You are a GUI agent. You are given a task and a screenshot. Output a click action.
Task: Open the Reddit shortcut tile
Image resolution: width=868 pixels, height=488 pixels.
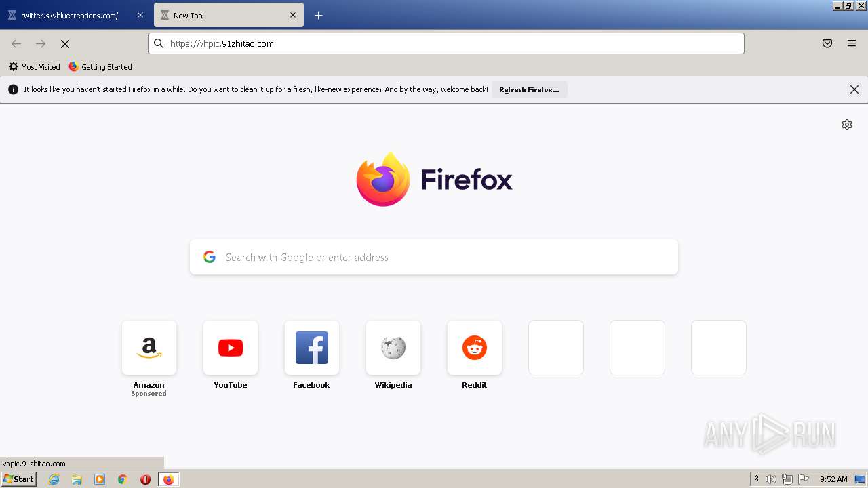[x=475, y=348]
